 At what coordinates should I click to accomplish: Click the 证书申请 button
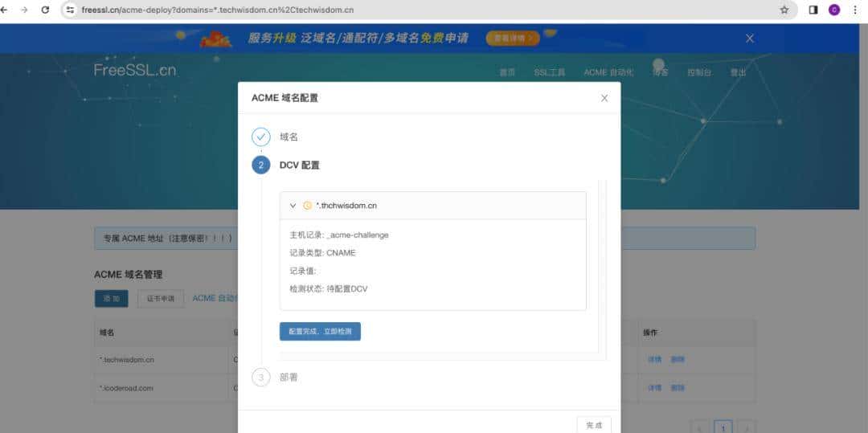[161, 299]
